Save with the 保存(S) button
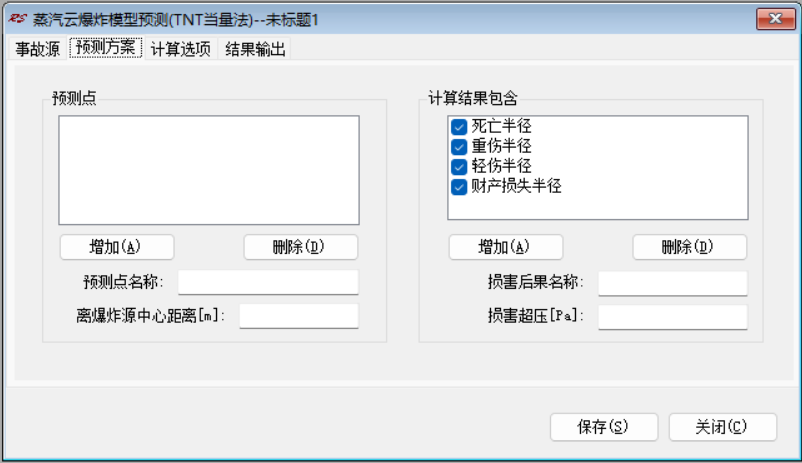802x463 pixels. pos(603,427)
